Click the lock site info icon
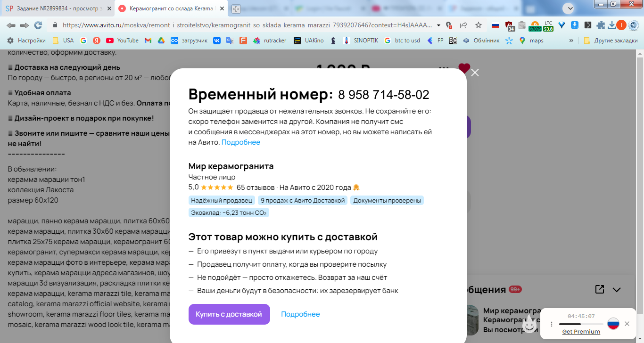This screenshot has width=644, height=343. 55,25
